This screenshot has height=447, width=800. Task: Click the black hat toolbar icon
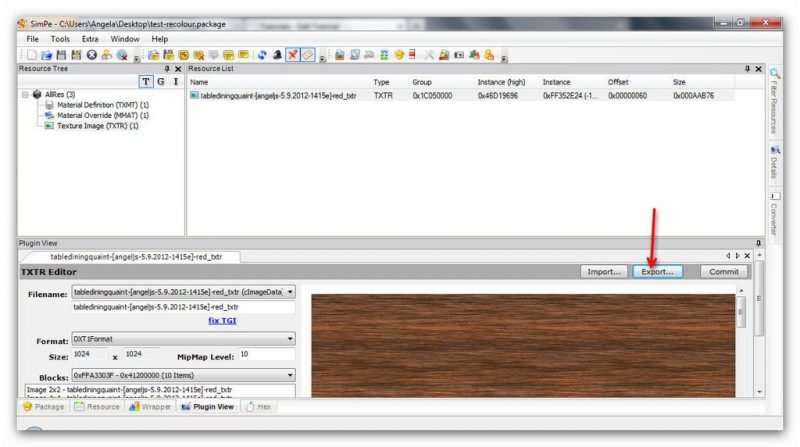pos(277,55)
